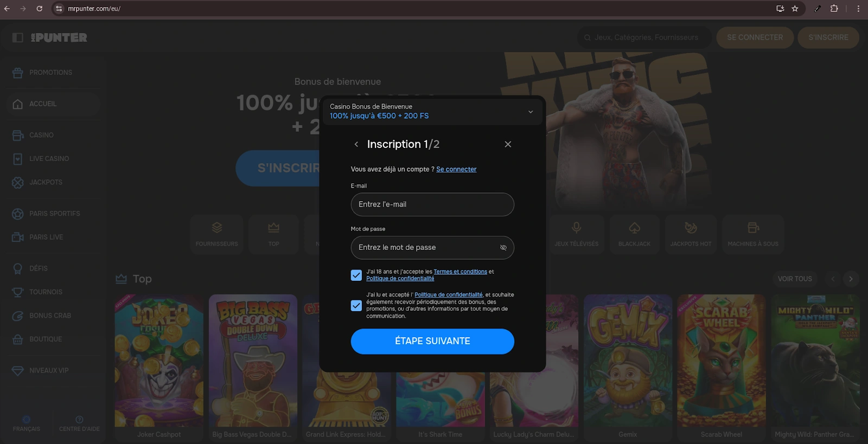
Task: Collapse the sidebar with the panel icon
Action: click(18, 37)
